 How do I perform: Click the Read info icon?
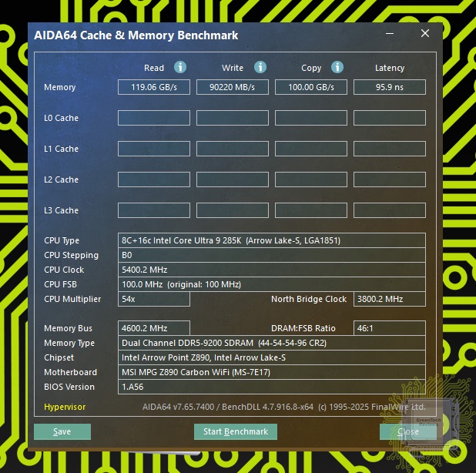(x=180, y=67)
